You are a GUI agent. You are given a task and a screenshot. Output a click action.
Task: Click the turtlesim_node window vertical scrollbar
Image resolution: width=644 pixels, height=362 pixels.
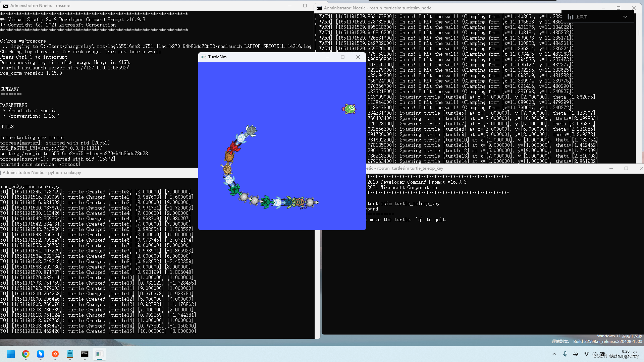tap(639, 33)
